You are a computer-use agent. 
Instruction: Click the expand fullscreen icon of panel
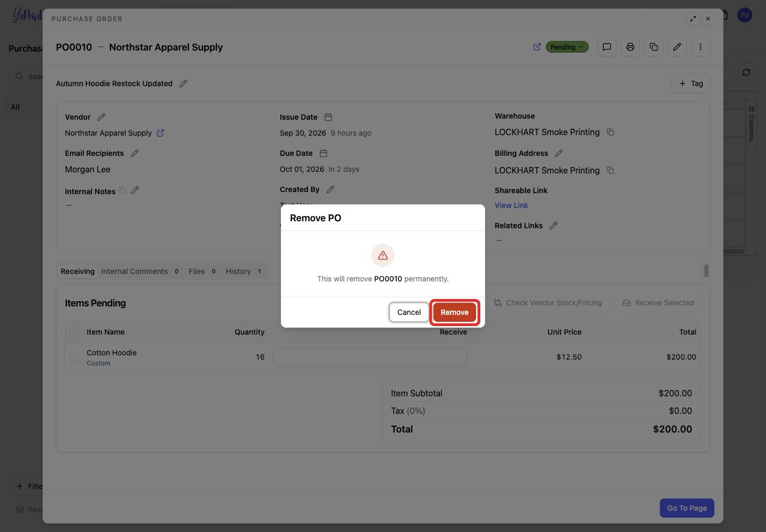(693, 19)
